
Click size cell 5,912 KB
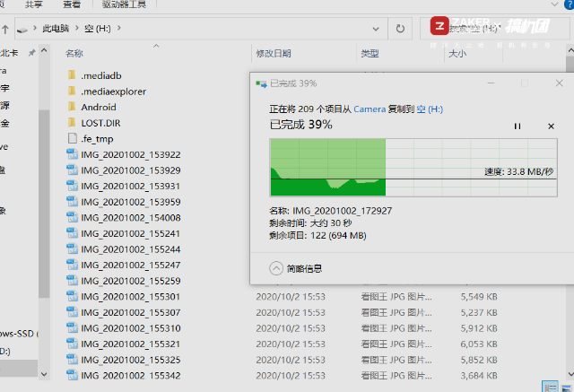(x=479, y=328)
